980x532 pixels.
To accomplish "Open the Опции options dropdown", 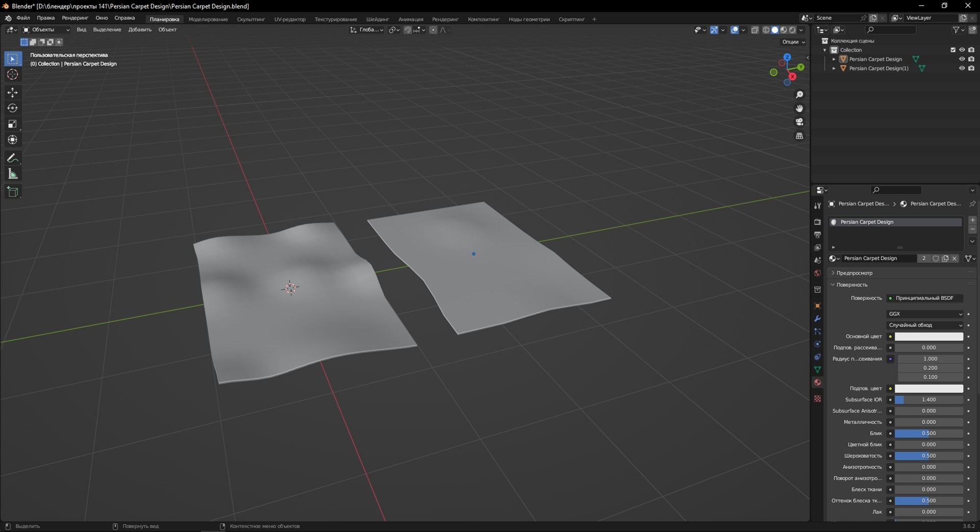I will [793, 42].
